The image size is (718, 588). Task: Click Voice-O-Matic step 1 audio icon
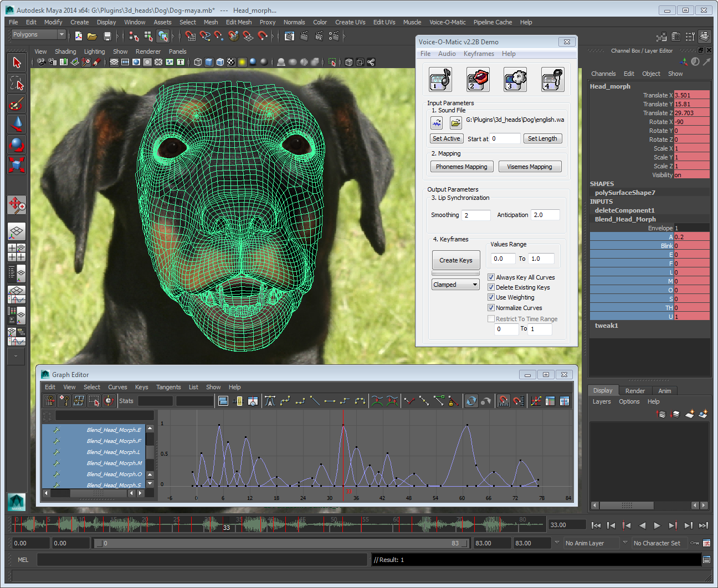(440, 80)
